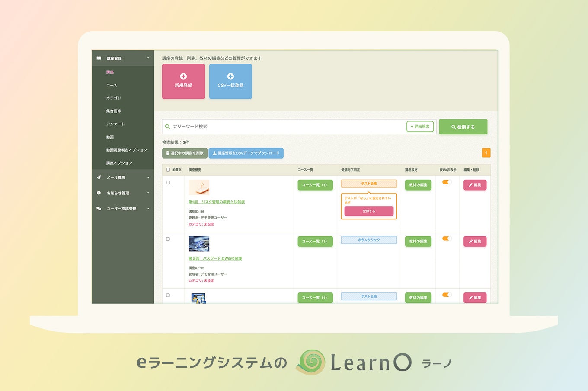
Task: Click pencil 編集 for 第２回 lecture
Action: (475, 241)
